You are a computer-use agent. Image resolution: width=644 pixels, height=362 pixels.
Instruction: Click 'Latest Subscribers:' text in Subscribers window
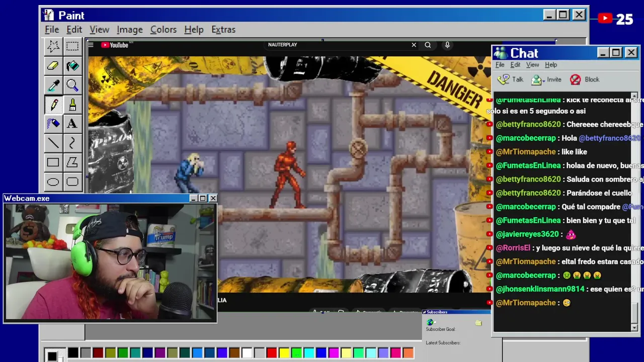[x=443, y=343]
